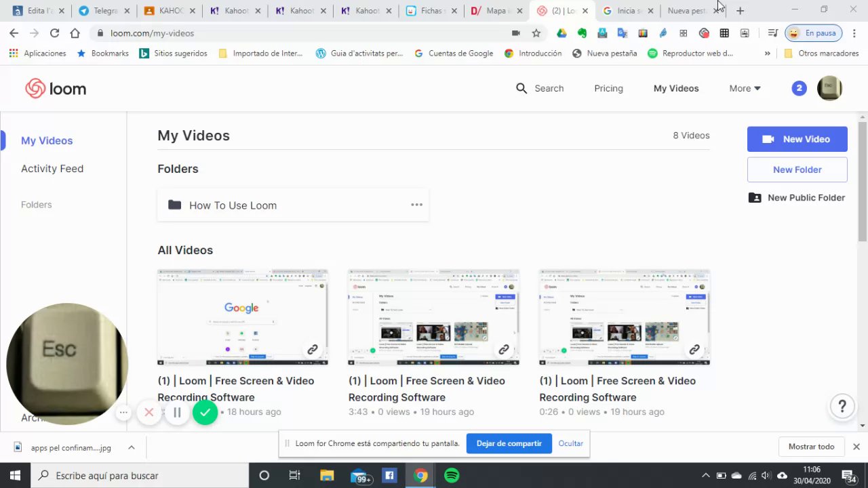This screenshot has height=488, width=868.
Task: Expand the More menu in Loom header
Action: [745, 88]
